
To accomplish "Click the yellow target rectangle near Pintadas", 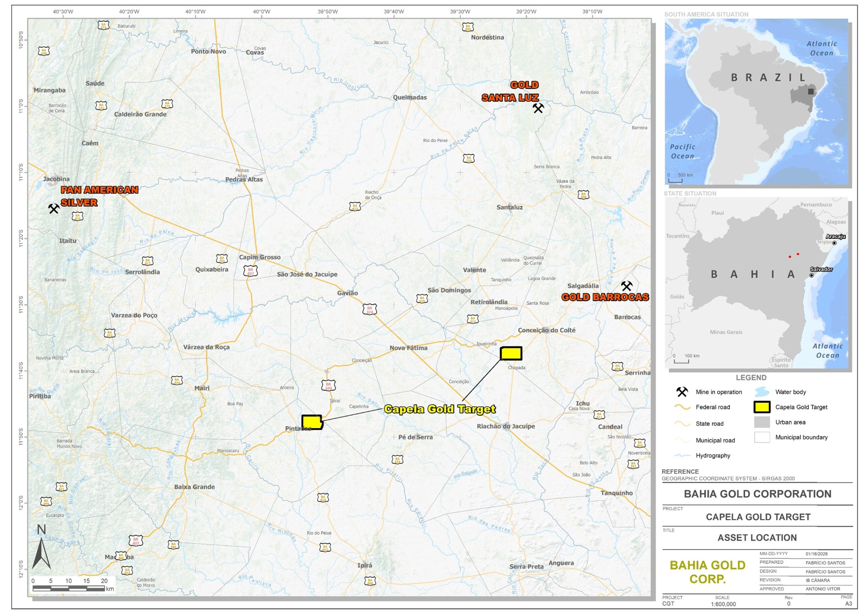I will (x=312, y=422).
